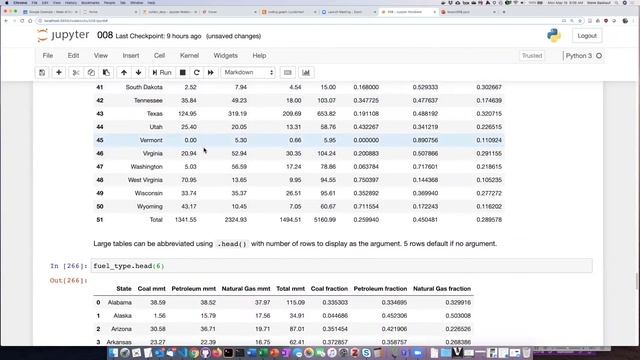Restart the kernel using the circular arrow
Viewport: 640px width, 360px height.
pyautogui.click(x=196, y=73)
